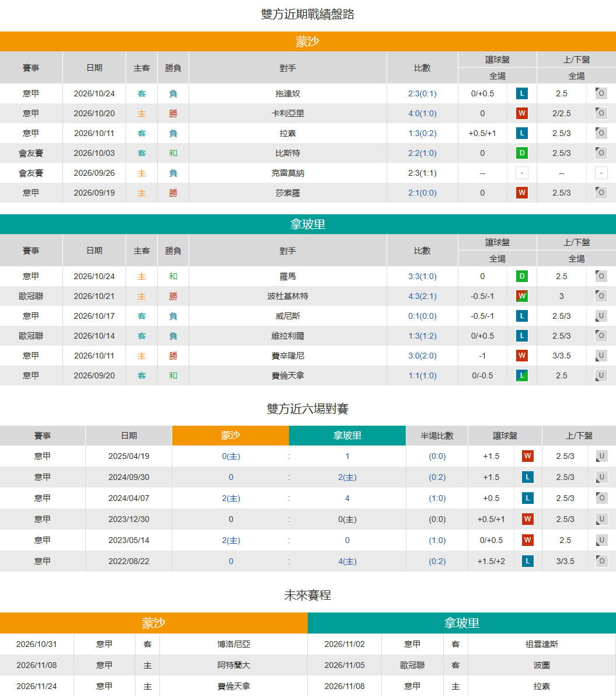Click the L handicap badge in 拖連奴 row
Viewport: 616px width, 696px height.
522,93
